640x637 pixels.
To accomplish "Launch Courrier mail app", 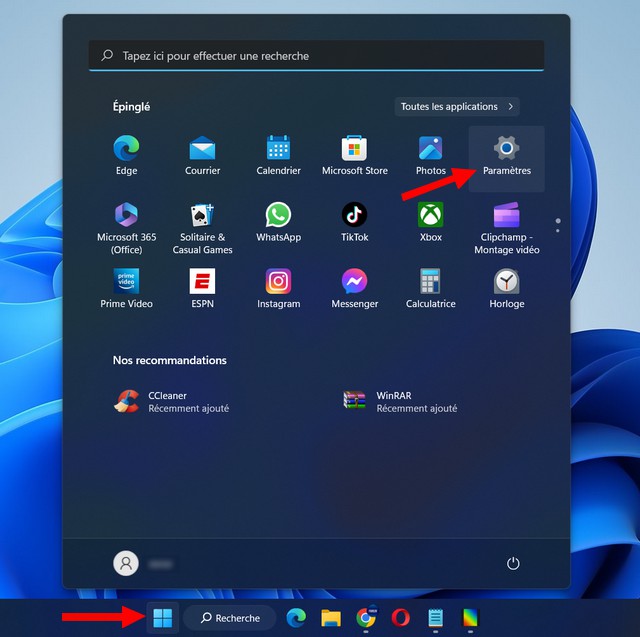I will click(202, 155).
